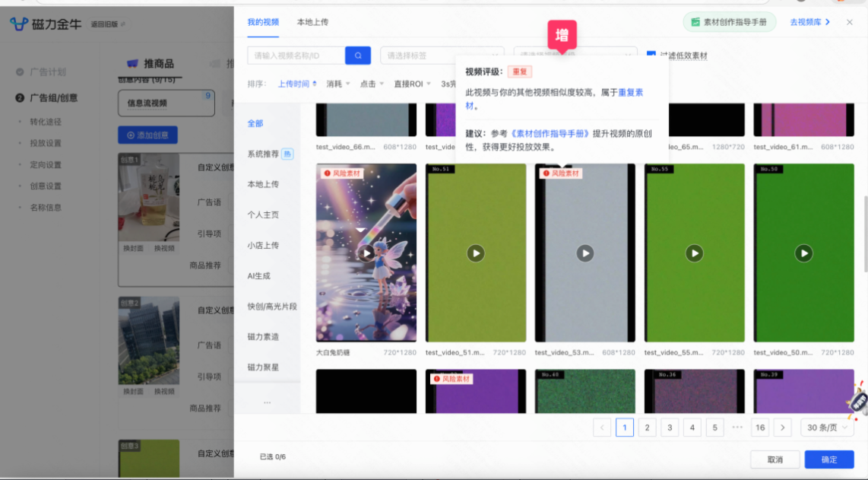This screenshot has height=480, width=868.
Task: Play the 大白兔奶糖 video preview
Action: (366, 253)
